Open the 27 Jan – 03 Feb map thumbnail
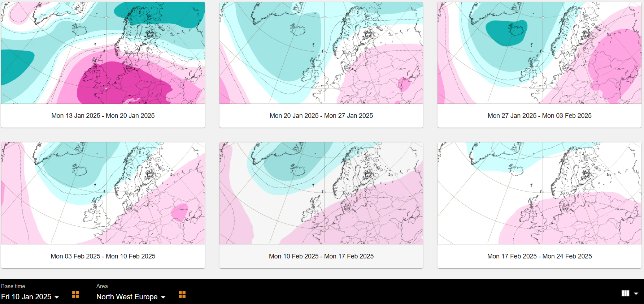The image size is (644, 304). click(x=539, y=53)
